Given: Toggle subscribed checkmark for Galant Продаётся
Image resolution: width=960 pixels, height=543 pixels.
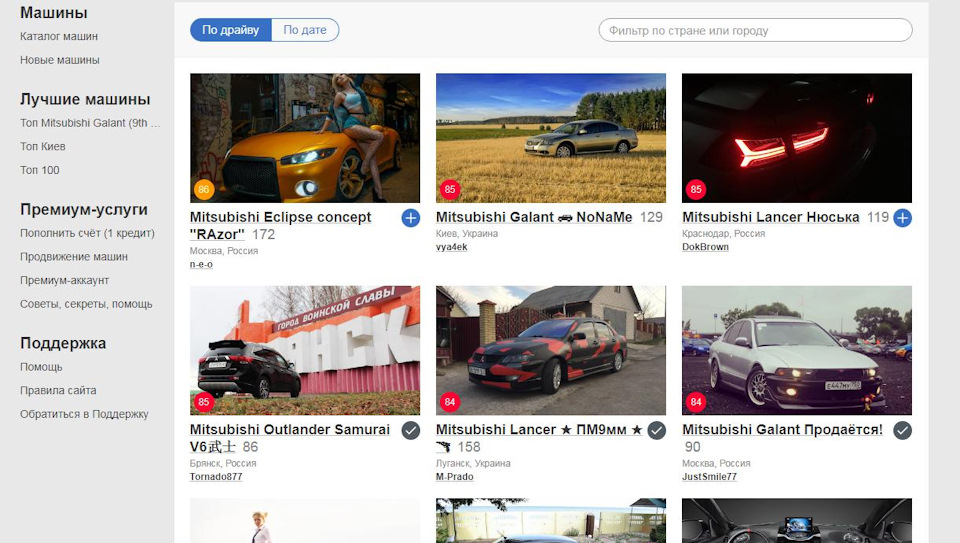Looking at the screenshot, I should (902, 430).
